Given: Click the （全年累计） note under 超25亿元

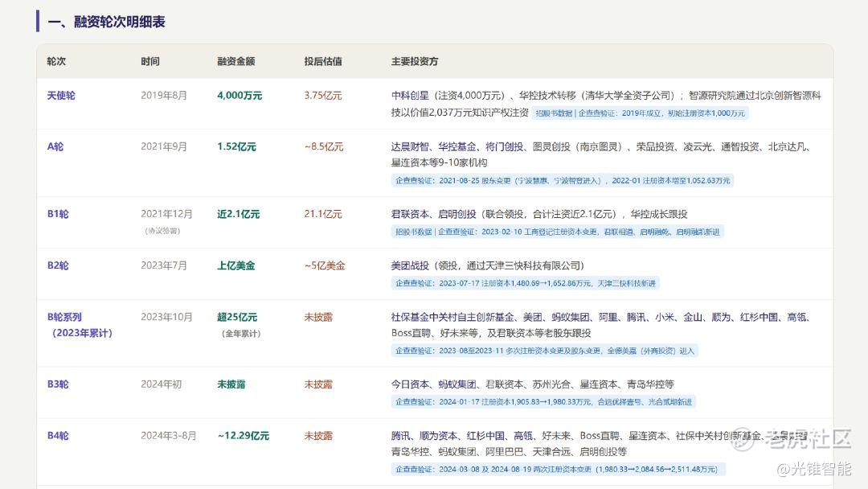Looking at the screenshot, I should point(241,334).
